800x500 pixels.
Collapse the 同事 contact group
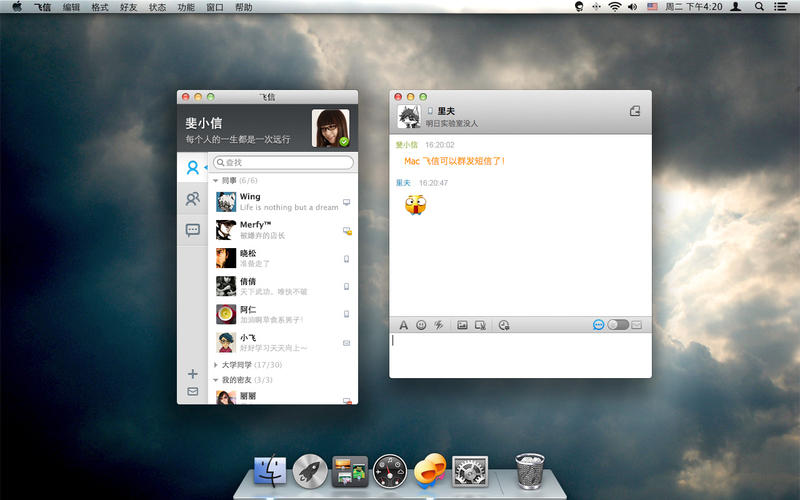point(216,181)
